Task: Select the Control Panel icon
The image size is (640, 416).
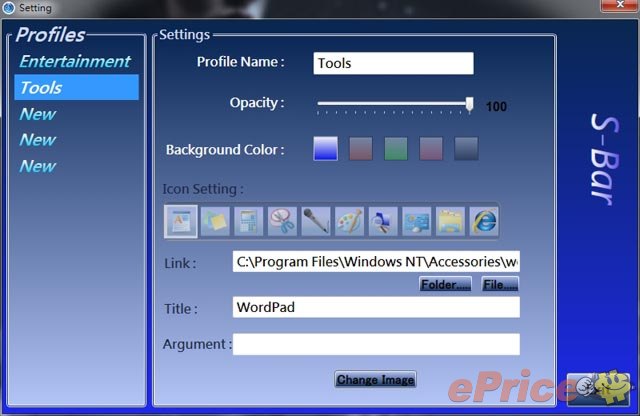Action: coord(416,221)
